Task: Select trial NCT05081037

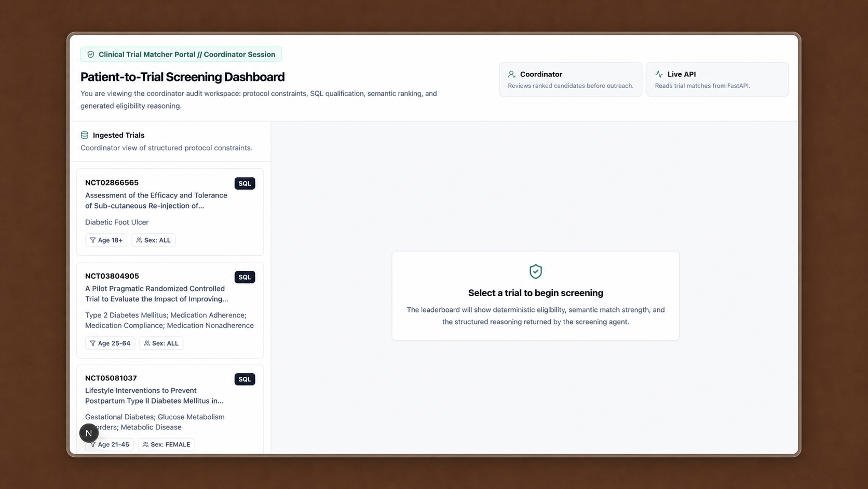Action: click(x=170, y=409)
